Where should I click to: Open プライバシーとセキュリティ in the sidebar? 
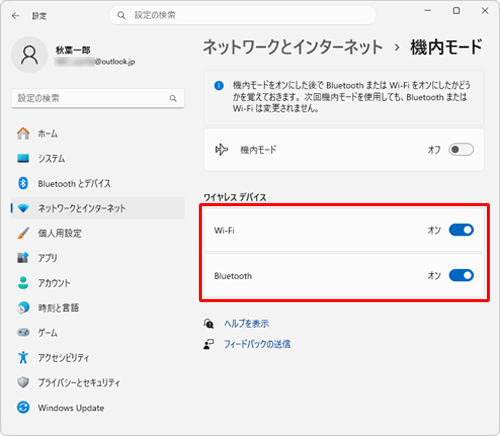(x=98, y=382)
